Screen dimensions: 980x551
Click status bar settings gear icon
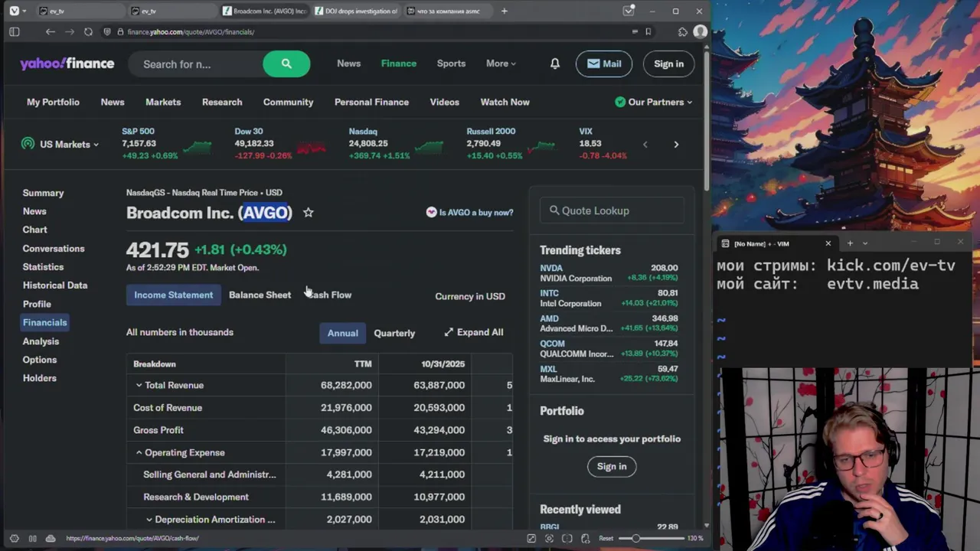point(14,538)
